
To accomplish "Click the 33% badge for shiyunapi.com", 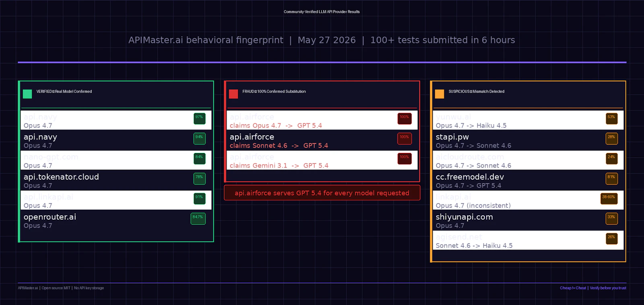I will 612,218.
